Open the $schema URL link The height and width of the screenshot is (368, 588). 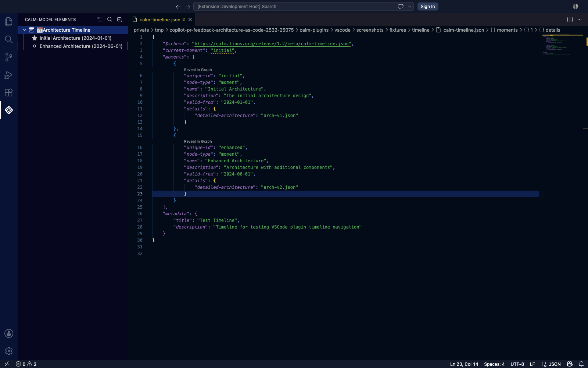271,44
